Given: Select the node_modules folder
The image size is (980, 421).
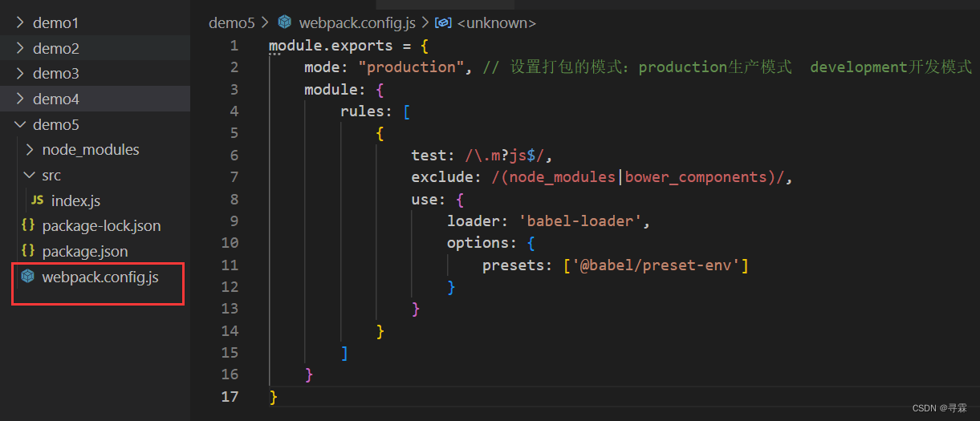Looking at the screenshot, I should click(91, 150).
